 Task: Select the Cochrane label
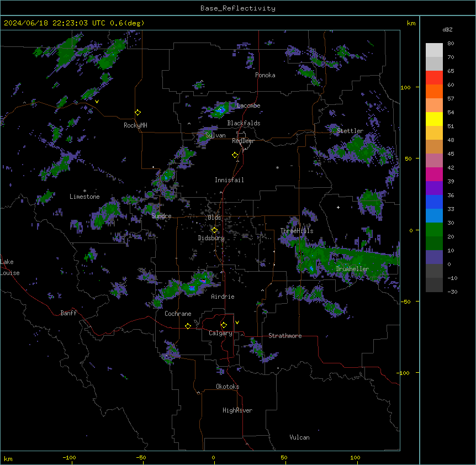(x=178, y=314)
